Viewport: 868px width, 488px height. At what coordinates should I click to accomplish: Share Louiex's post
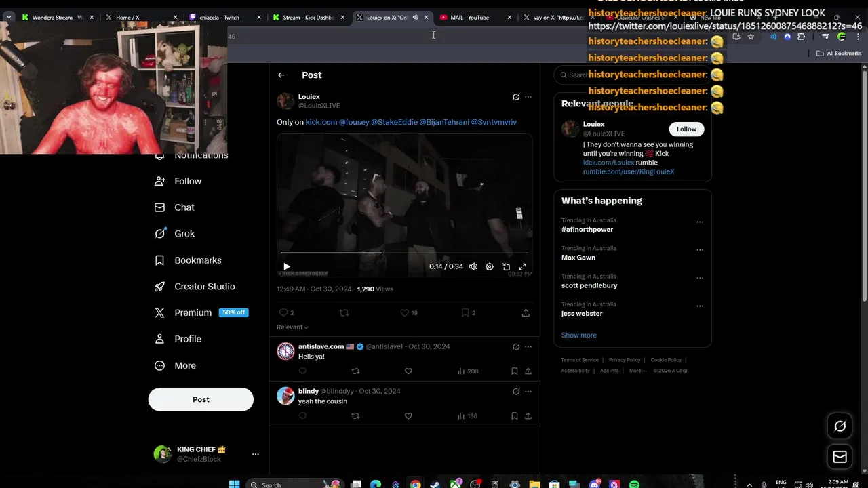[526, 313]
